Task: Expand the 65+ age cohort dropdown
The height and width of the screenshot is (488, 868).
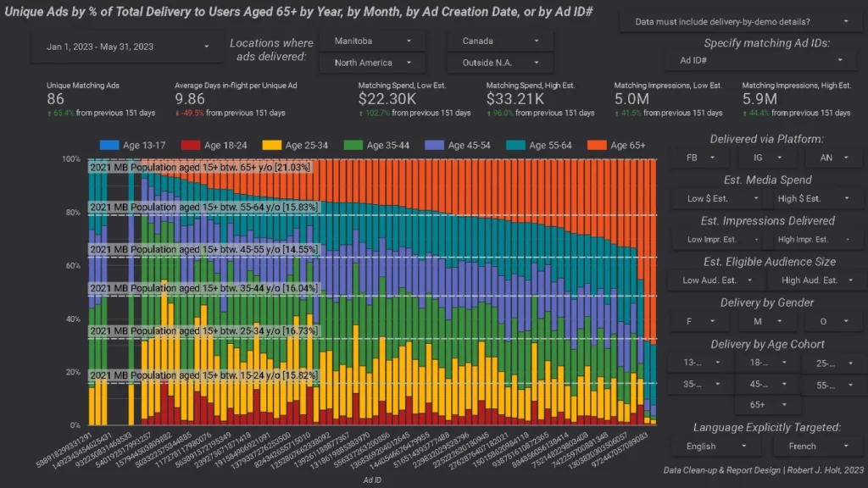Action: pyautogui.click(x=766, y=405)
